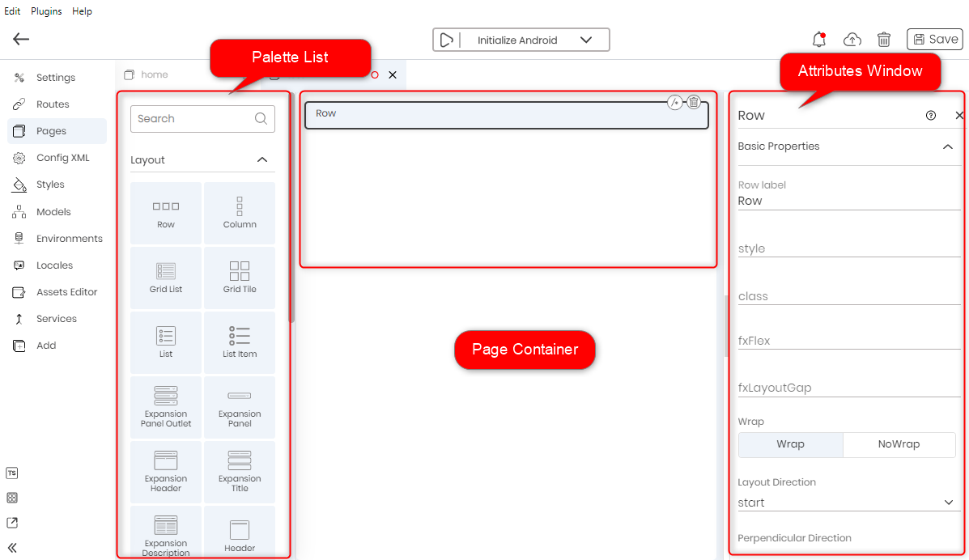Add the Grid List component from palette
The width and height of the screenshot is (969, 560).
coord(166,277)
